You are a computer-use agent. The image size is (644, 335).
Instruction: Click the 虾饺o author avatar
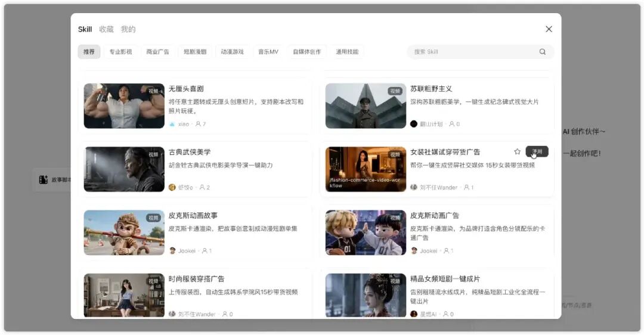point(172,187)
